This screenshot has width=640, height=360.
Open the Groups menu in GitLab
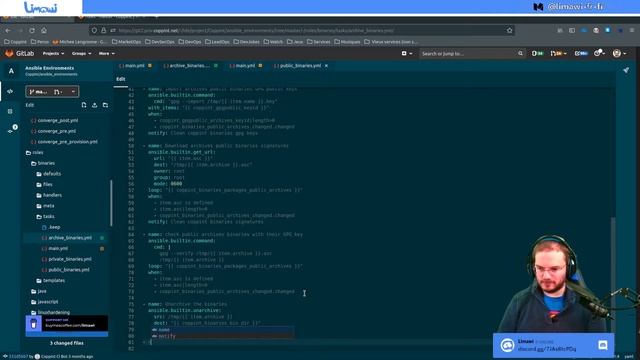81,53
